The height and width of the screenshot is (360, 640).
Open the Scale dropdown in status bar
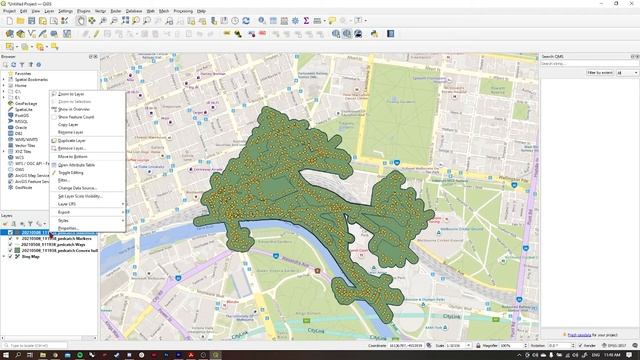coord(469,346)
